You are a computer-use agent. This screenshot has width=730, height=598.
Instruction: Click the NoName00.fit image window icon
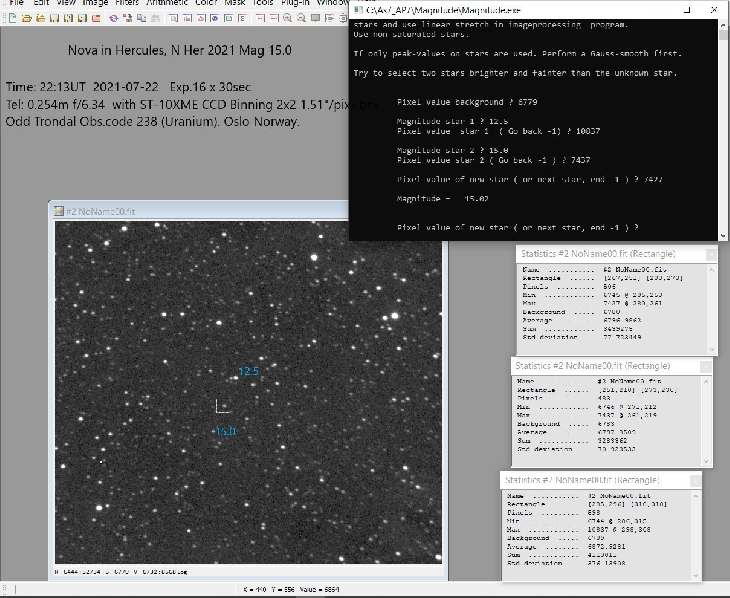pos(58,211)
